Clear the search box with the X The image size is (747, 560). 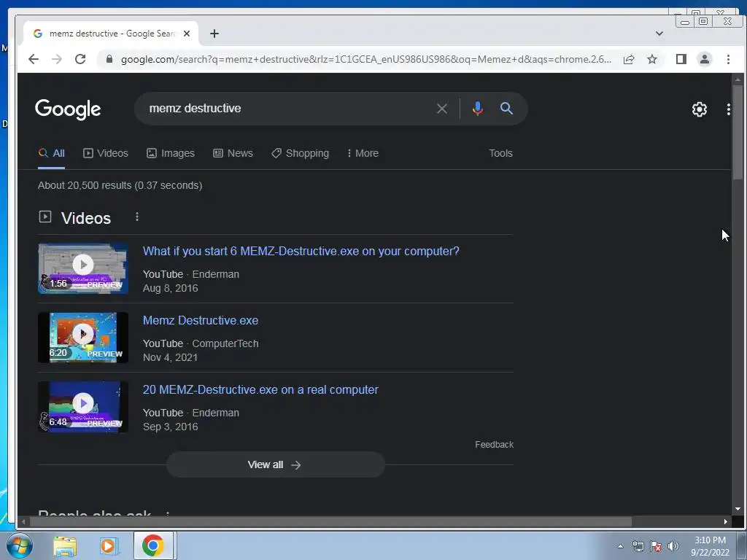[442, 109]
